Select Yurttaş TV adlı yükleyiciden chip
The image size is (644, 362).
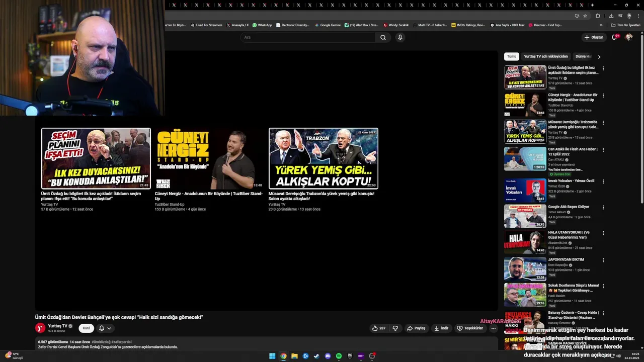545,57
